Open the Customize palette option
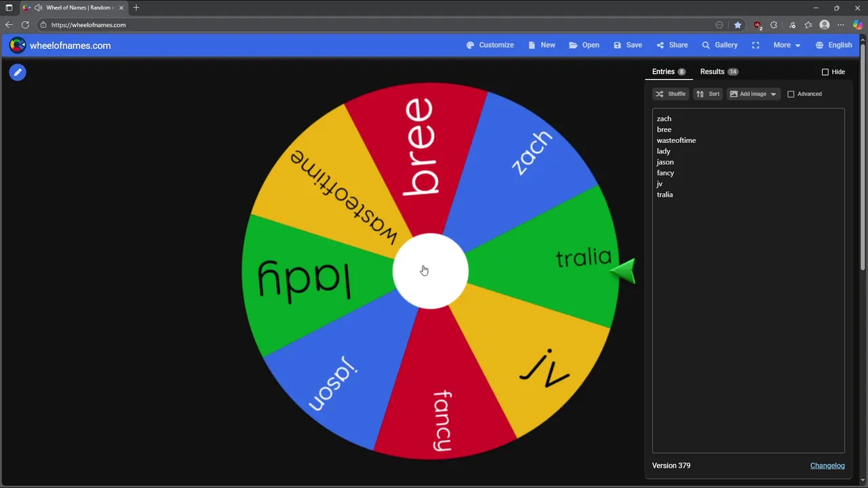The height and width of the screenshot is (488, 868). click(x=490, y=45)
